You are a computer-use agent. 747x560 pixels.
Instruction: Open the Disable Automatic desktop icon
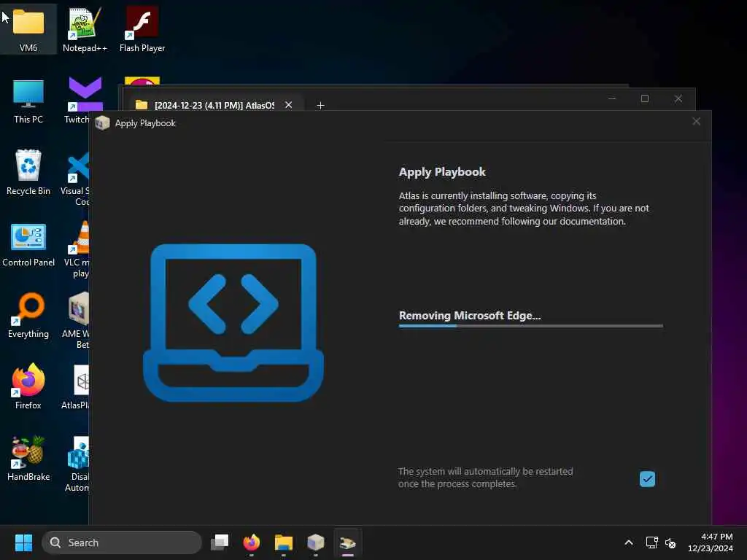click(77, 464)
